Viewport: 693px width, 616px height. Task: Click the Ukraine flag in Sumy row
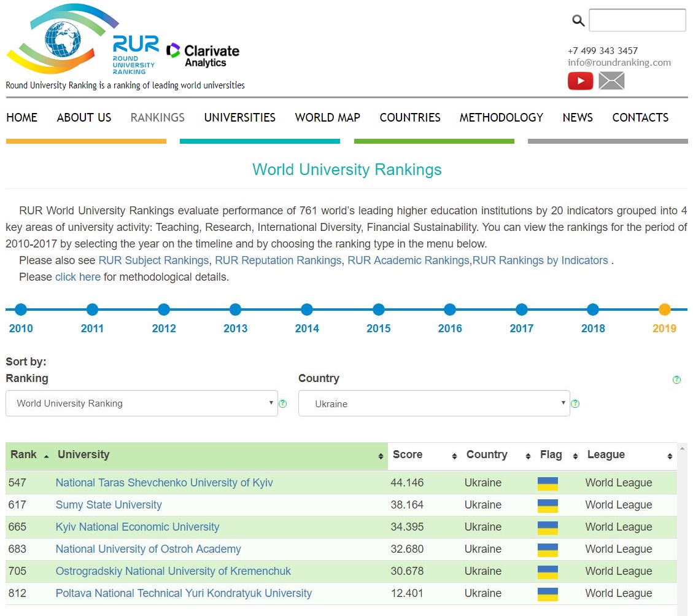[547, 505]
